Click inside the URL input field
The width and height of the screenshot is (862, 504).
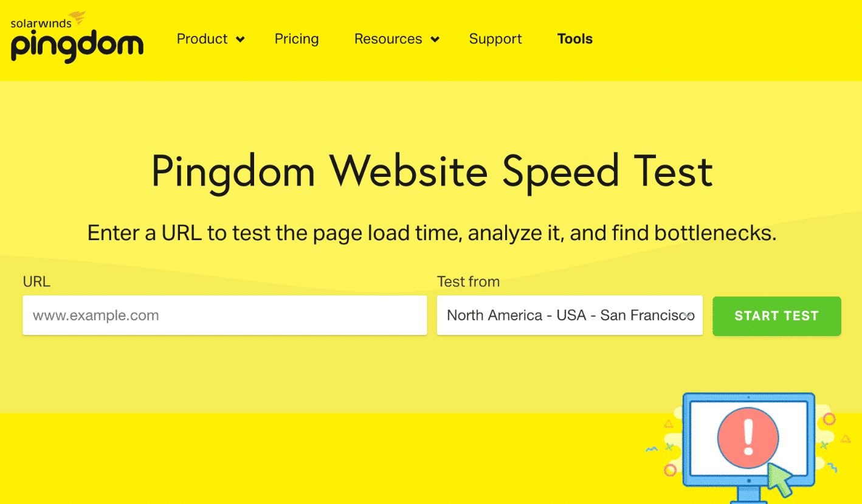point(225,316)
